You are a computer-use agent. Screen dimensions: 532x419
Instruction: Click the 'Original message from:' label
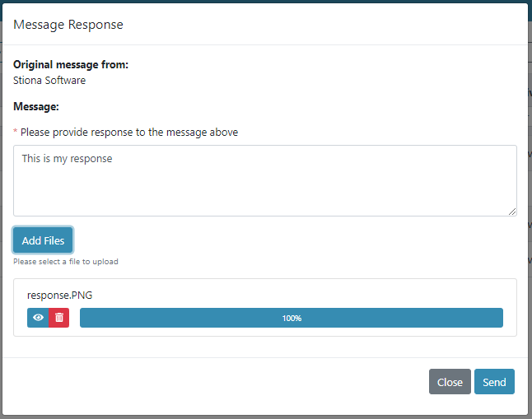71,64
